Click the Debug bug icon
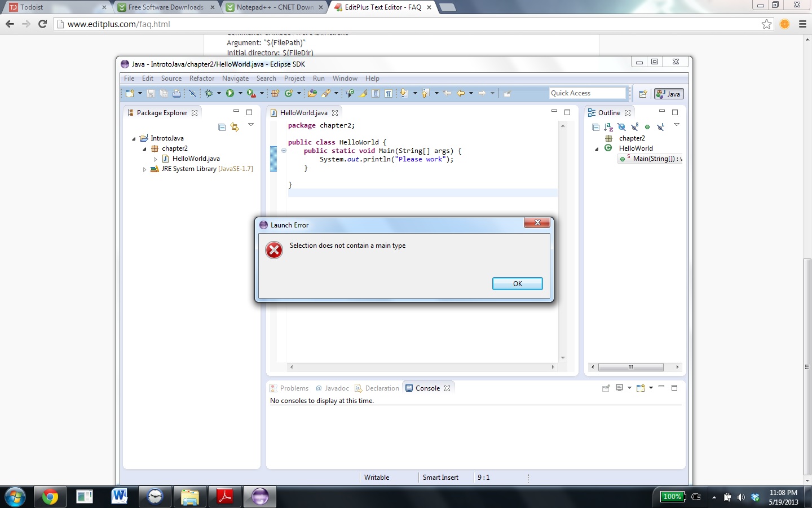This screenshot has width=812, height=508. (209, 93)
